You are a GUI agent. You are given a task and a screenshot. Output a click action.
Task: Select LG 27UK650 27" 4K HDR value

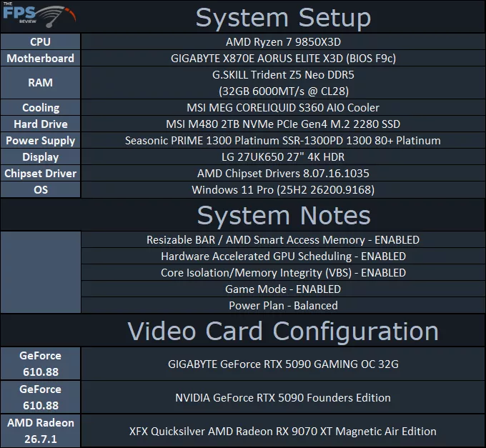[283, 156]
